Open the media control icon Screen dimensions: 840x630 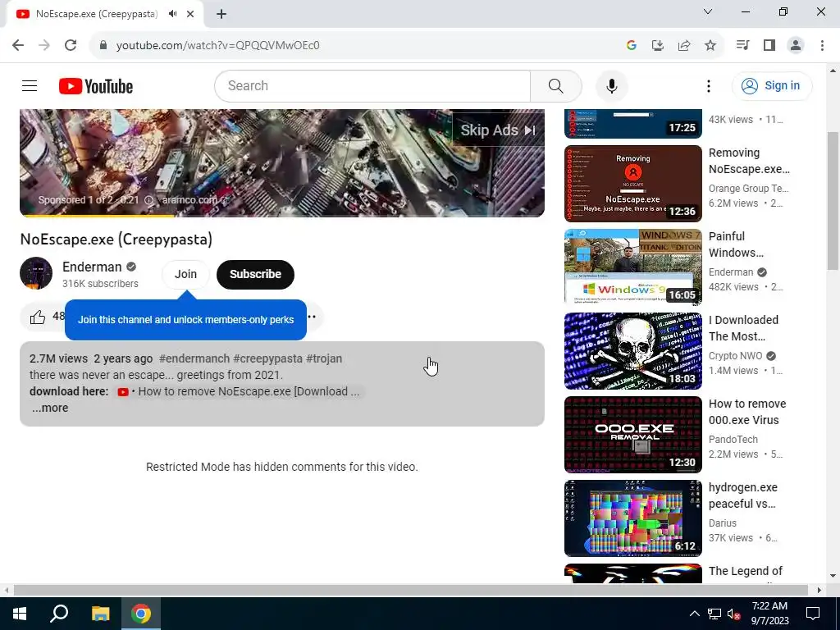pos(742,45)
